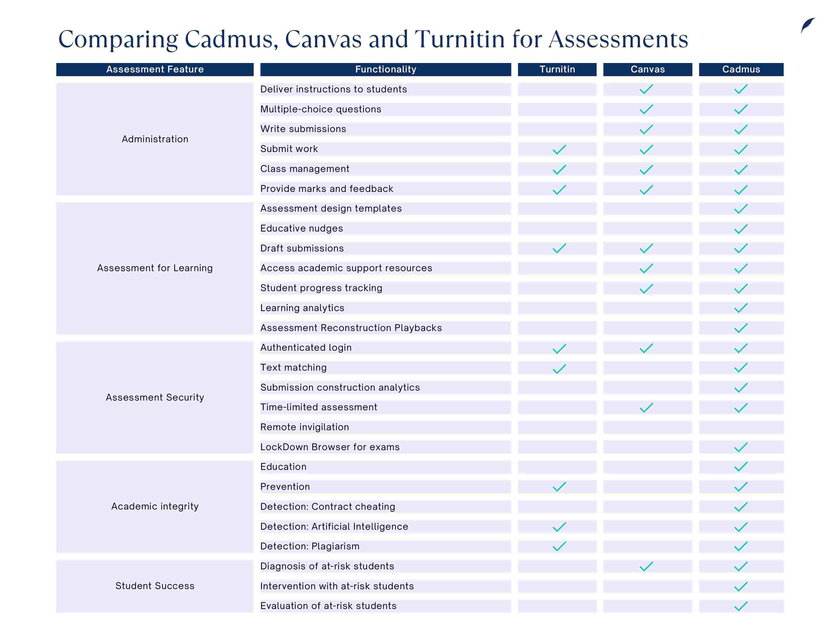Image resolution: width=840 pixels, height=630 pixels.
Task: Select the Administration category cell
Action: click(155, 139)
